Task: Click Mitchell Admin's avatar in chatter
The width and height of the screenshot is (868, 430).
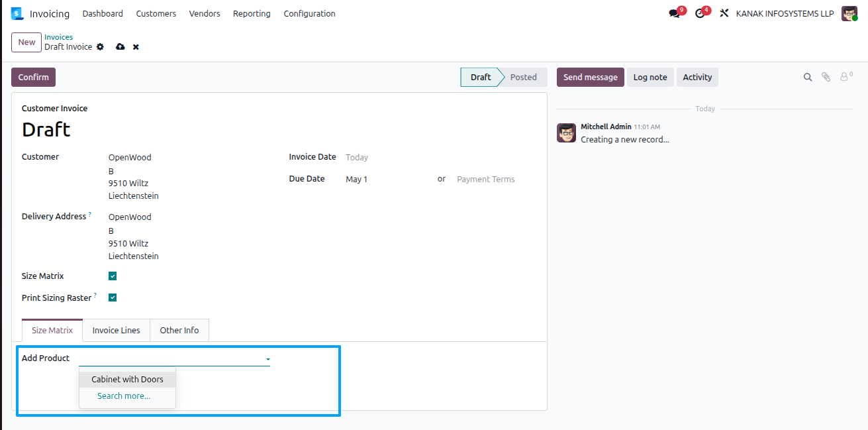Action: (x=566, y=133)
